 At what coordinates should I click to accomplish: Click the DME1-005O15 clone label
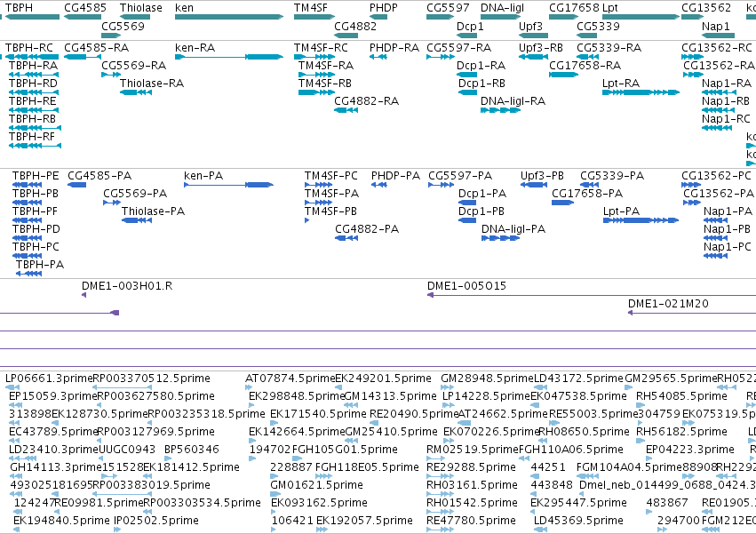pyautogui.click(x=466, y=286)
